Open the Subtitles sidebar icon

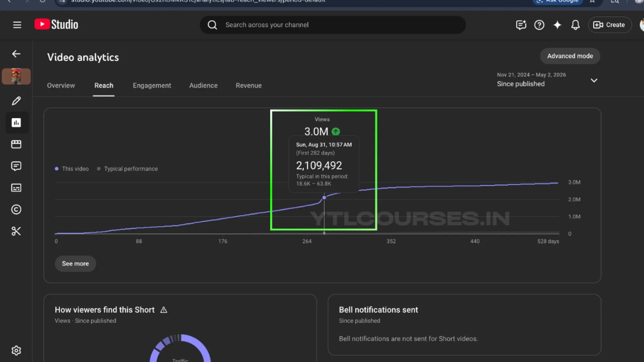pyautogui.click(x=16, y=188)
